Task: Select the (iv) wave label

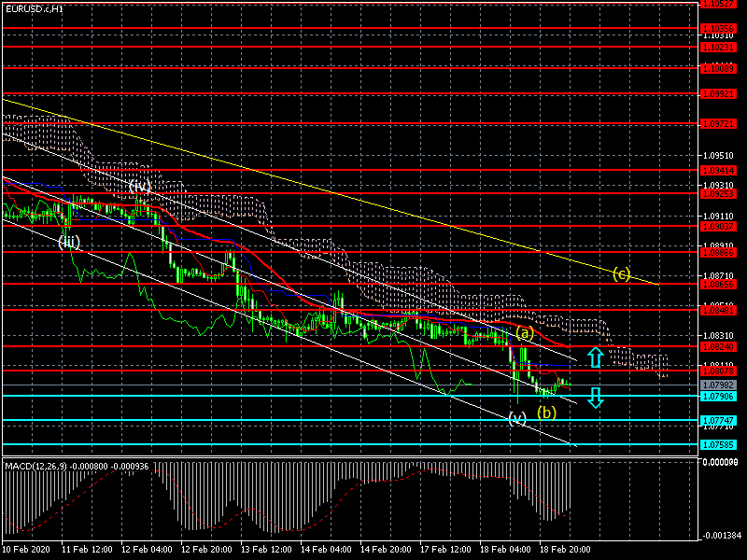Action: point(139,185)
